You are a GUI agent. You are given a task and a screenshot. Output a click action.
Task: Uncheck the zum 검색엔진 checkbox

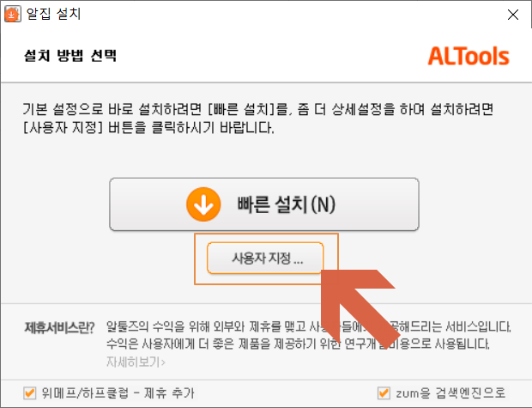(384, 393)
